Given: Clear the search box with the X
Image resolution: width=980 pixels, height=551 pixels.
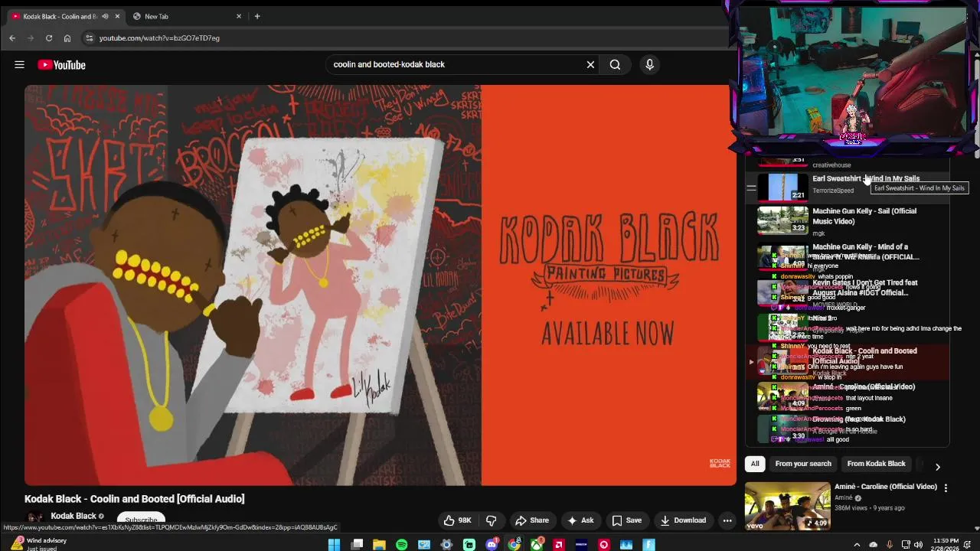Looking at the screenshot, I should pos(590,65).
